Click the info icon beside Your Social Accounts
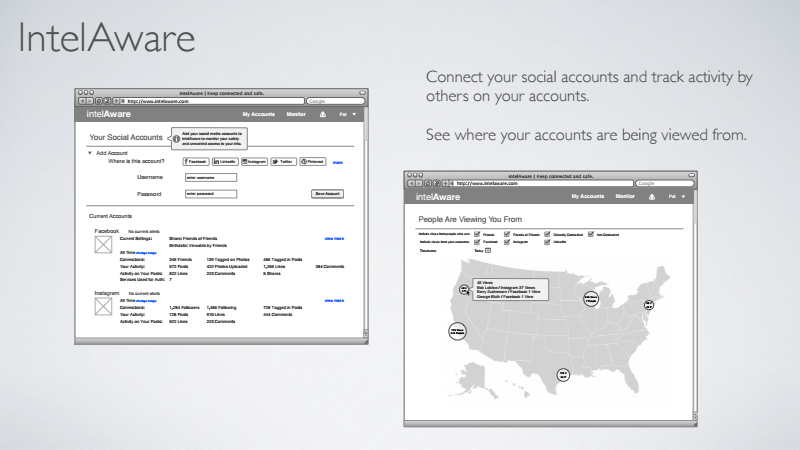Screen dimensions: 800x450 pos(175,138)
